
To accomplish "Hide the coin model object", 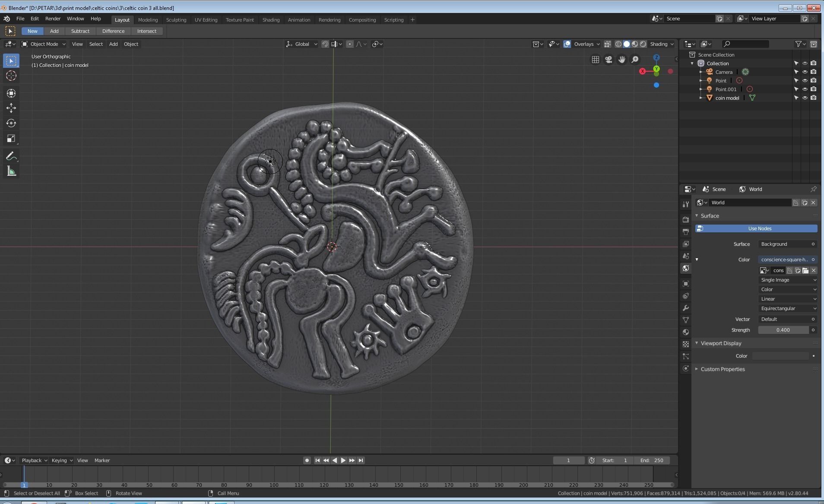I will point(805,98).
